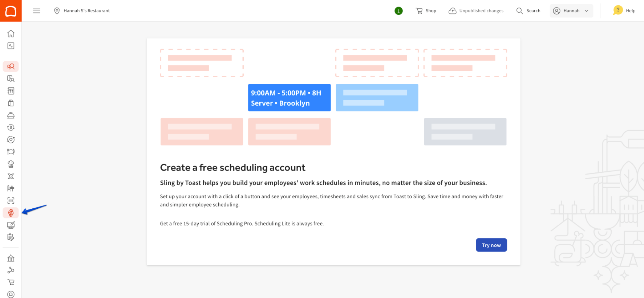Open the Hannah S's Restaurant location selector

point(82,11)
